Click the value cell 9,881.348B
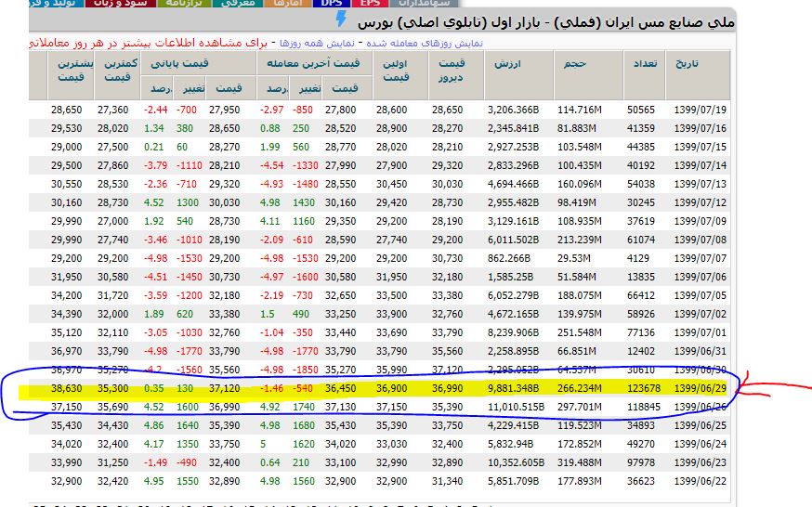 [x=513, y=388]
